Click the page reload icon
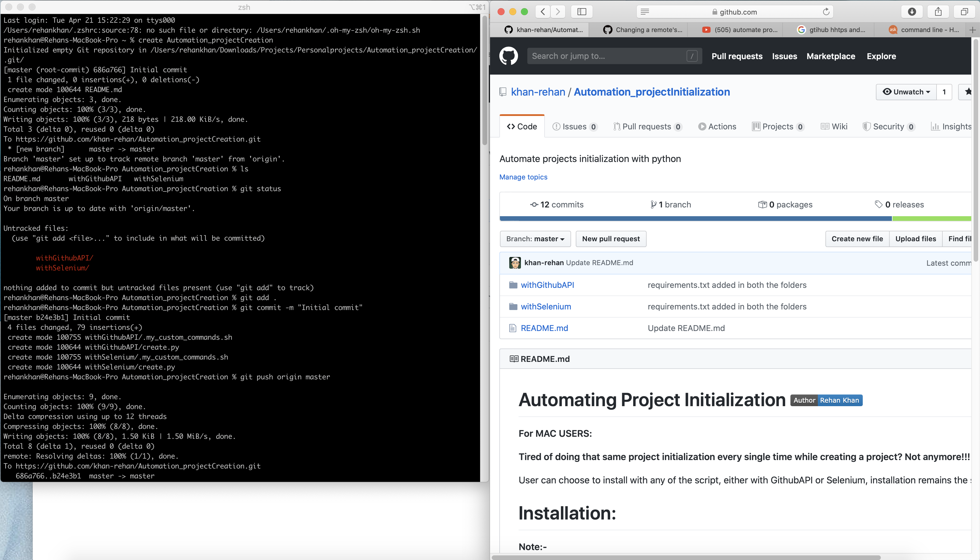 tap(826, 12)
